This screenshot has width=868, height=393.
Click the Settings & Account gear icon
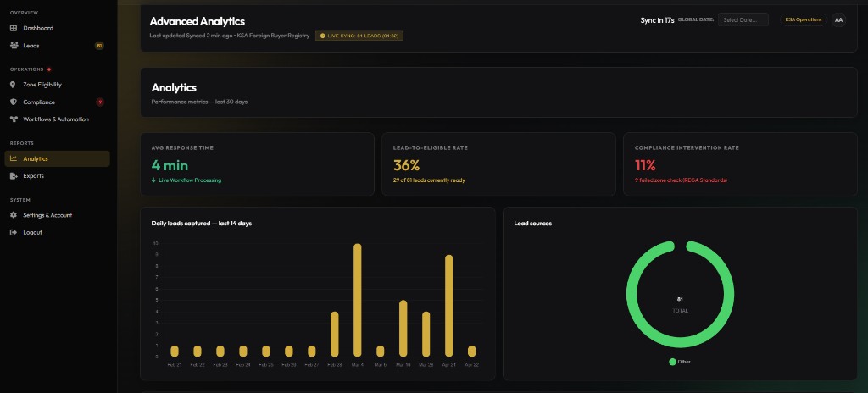pyautogui.click(x=14, y=215)
